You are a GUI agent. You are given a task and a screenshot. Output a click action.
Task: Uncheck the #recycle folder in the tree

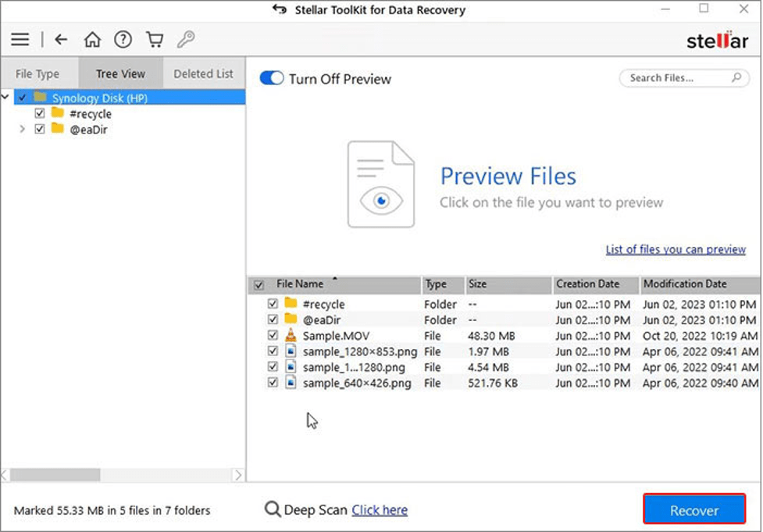[40, 113]
